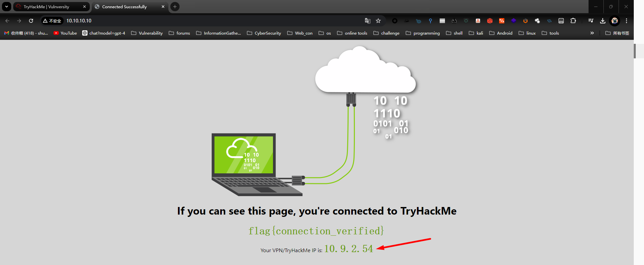The image size is (644, 265).
Task: Click the browser forward arrow
Action: point(19,21)
